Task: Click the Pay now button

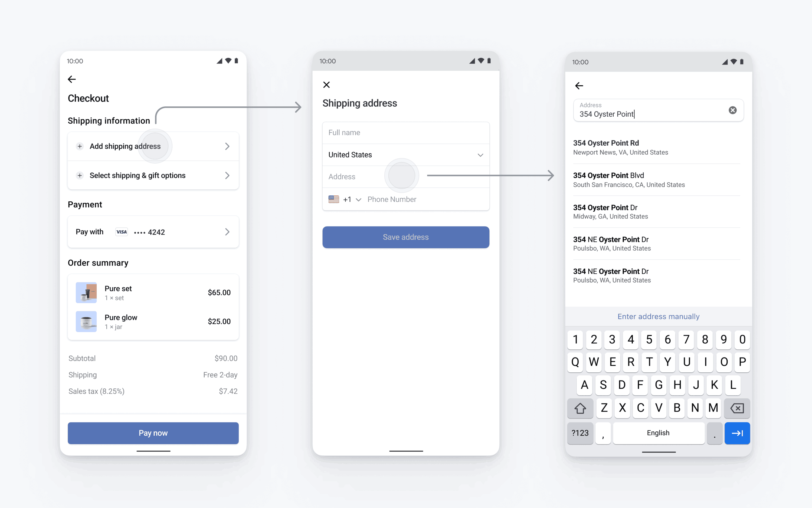Action: point(153,433)
